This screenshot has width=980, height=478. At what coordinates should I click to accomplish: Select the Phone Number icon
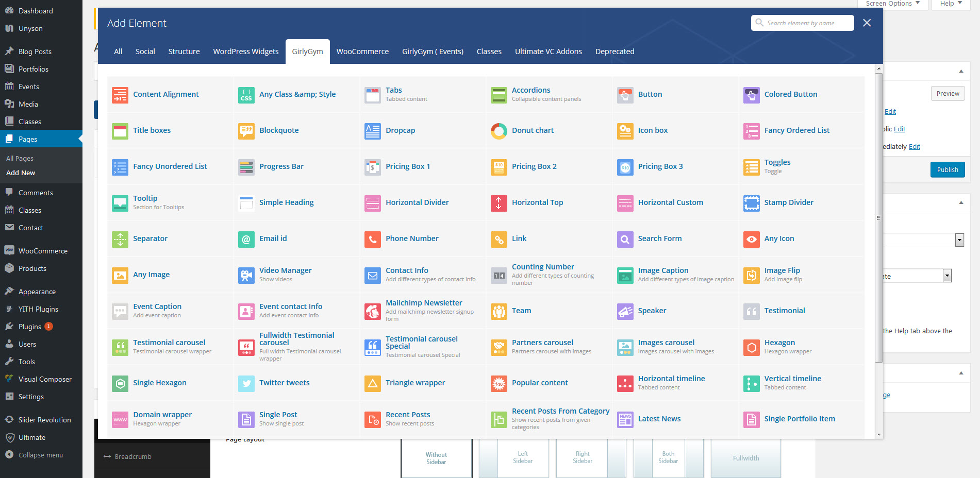[372, 239]
